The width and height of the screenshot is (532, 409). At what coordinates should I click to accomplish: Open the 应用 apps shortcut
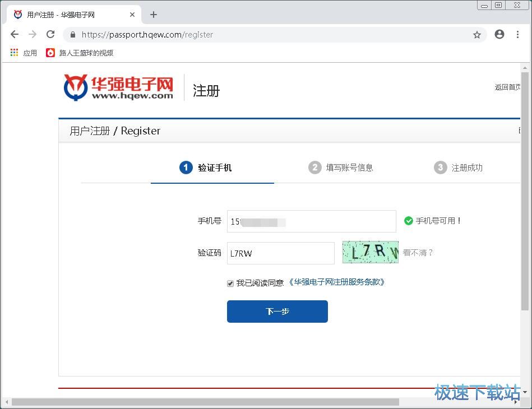pos(24,53)
